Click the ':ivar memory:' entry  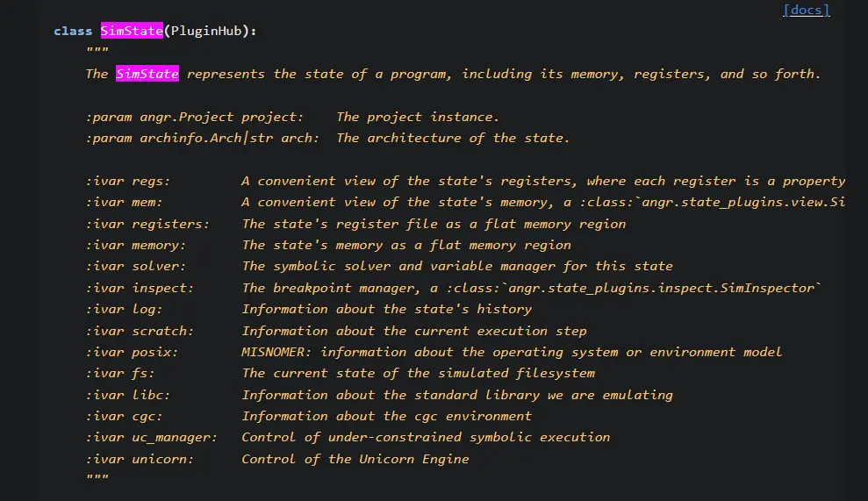135,245
